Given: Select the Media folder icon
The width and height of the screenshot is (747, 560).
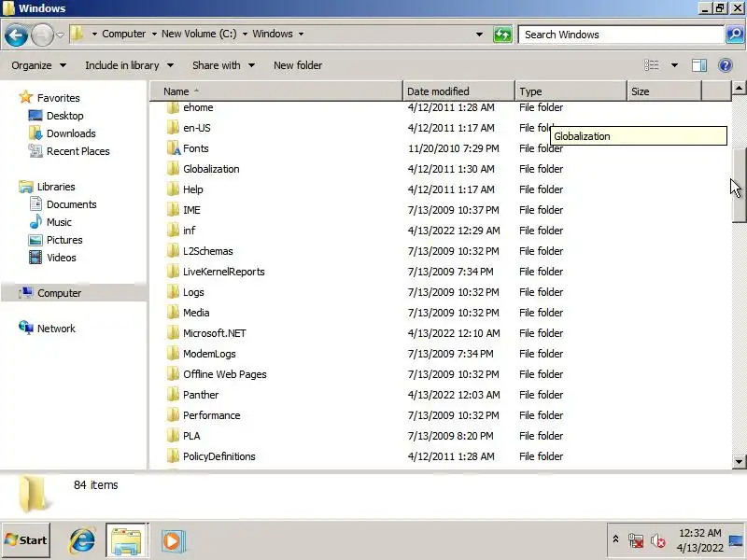Looking at the screenshot, I should pos(173,313).
